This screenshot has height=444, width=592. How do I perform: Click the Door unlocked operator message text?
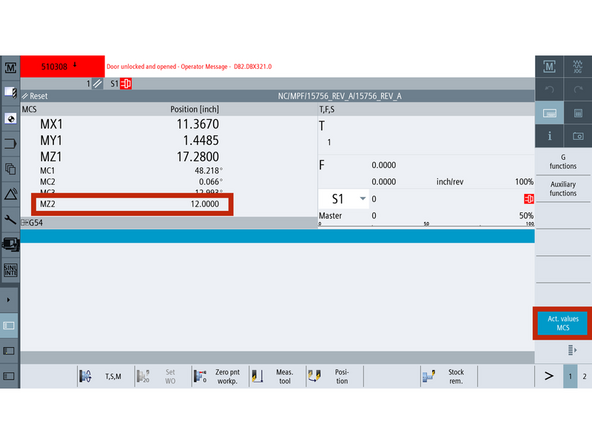click(x=189, y=66)
